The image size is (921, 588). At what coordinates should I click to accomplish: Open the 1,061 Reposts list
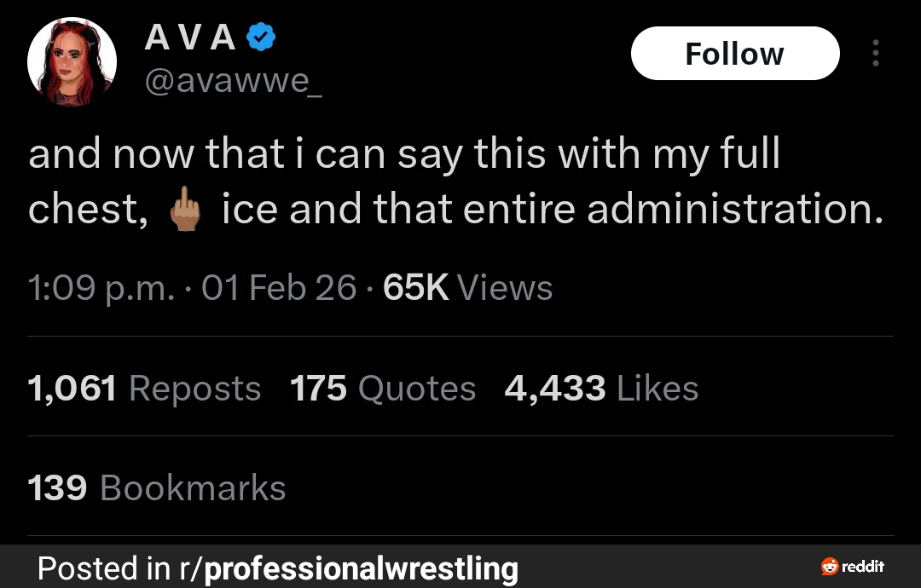tap(144, 389)
